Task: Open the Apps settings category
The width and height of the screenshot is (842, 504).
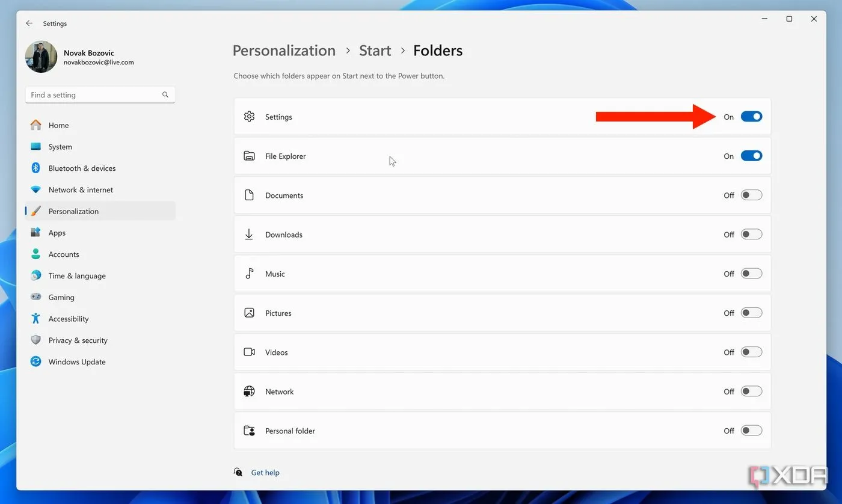Action: (100, 233)
